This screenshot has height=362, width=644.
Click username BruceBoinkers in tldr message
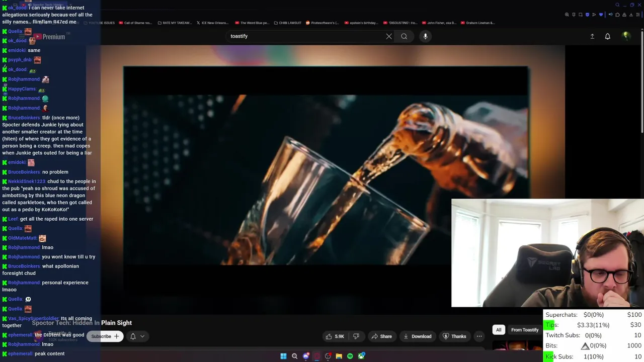(x=24, y=118)
